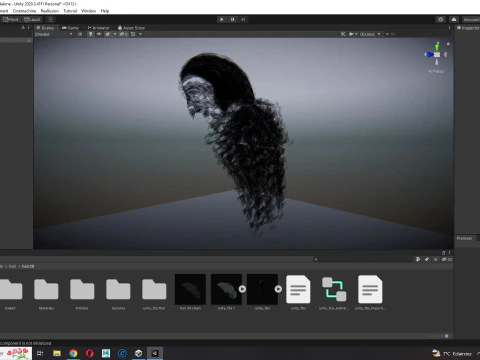Screen dimensions: 480x360
Task: Start Play mode with the Play button
Action: coord(222,19)
